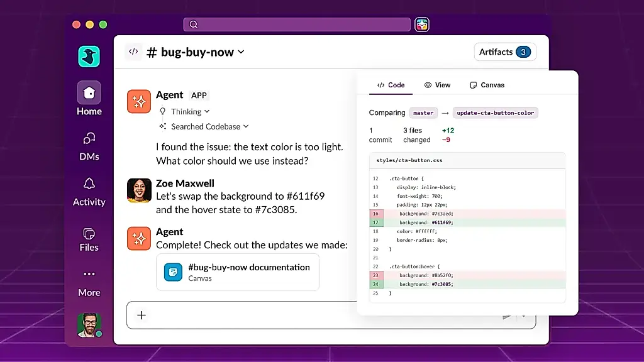Click the update-cta-button-color branch tag
Image resolution: width=644 pixels, height=362 pixels.
click(x=496, y=113)
